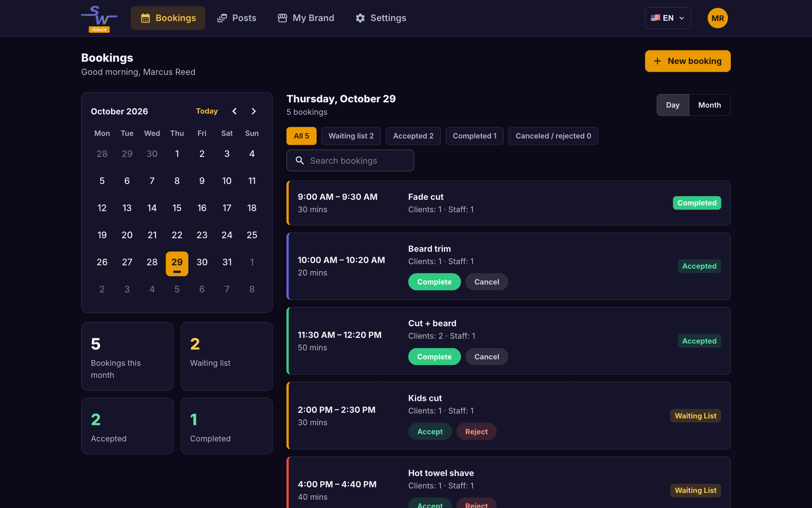Screen dimensions: 812x508
Task: Switch to Month view
Action: point(709,105)
